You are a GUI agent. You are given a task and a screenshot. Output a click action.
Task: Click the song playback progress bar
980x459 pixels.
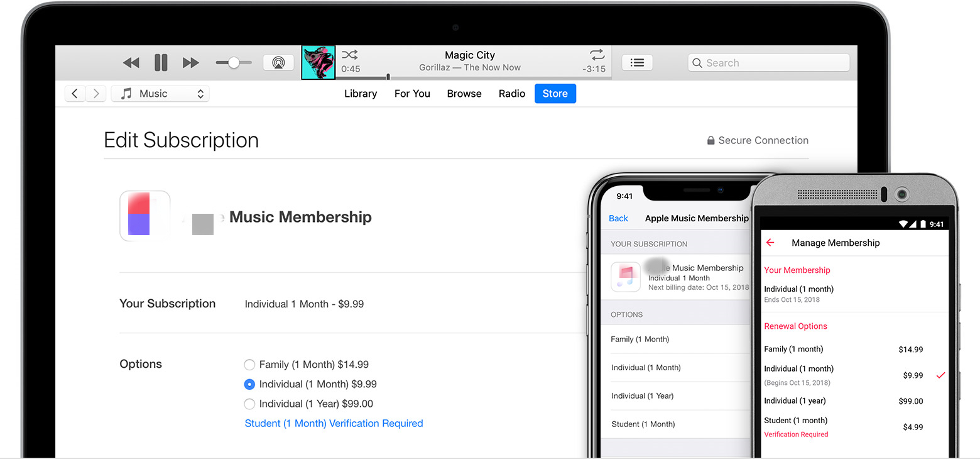(x=474, y=78)
